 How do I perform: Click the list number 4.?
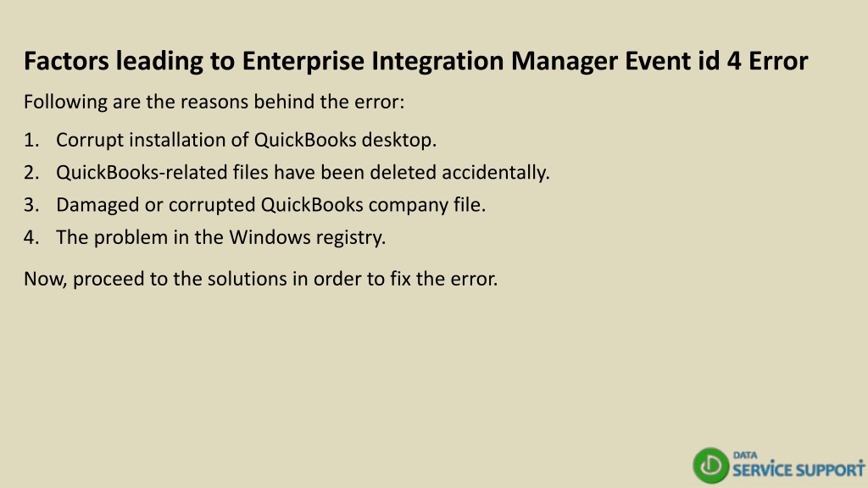point(31,237)
